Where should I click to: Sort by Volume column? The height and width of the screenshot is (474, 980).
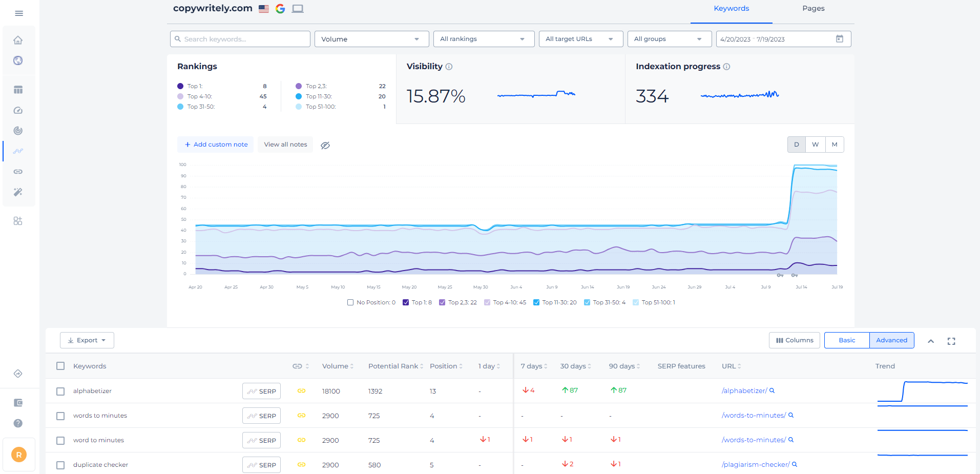(x=338, y=366)
